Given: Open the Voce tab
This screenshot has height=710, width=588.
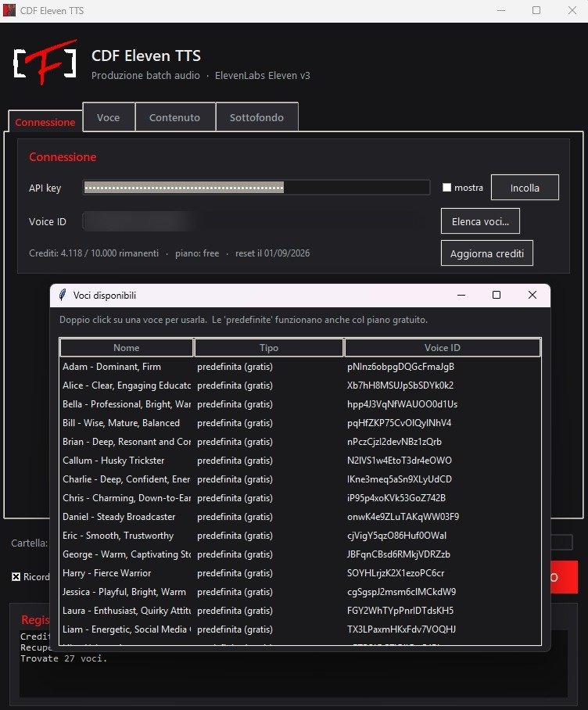Looking at the screenshot, I should pos(109,118).
